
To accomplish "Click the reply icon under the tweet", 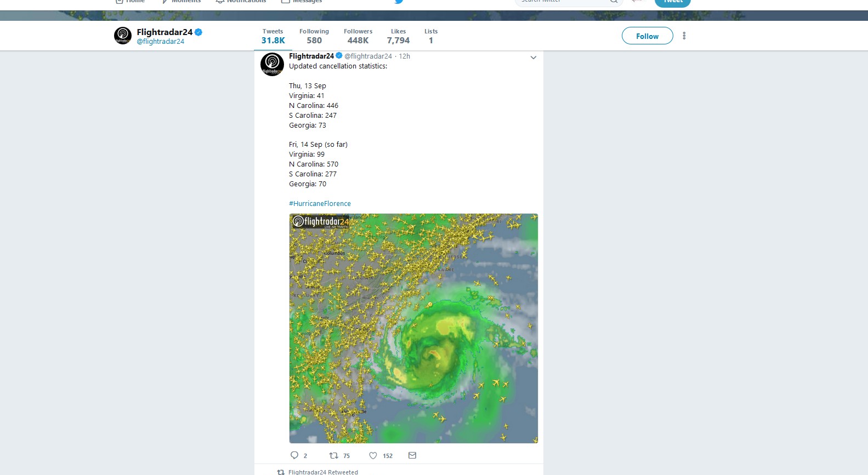I will point(294,455).
